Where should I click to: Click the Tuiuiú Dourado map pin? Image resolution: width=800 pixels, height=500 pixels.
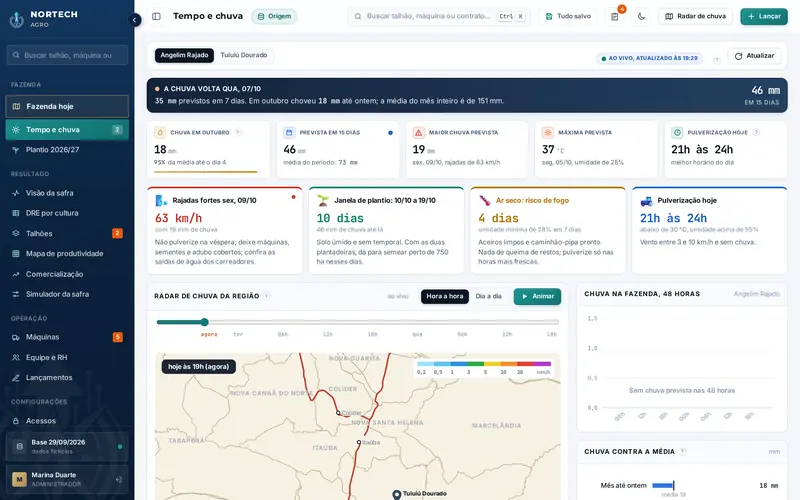[396, 494]
